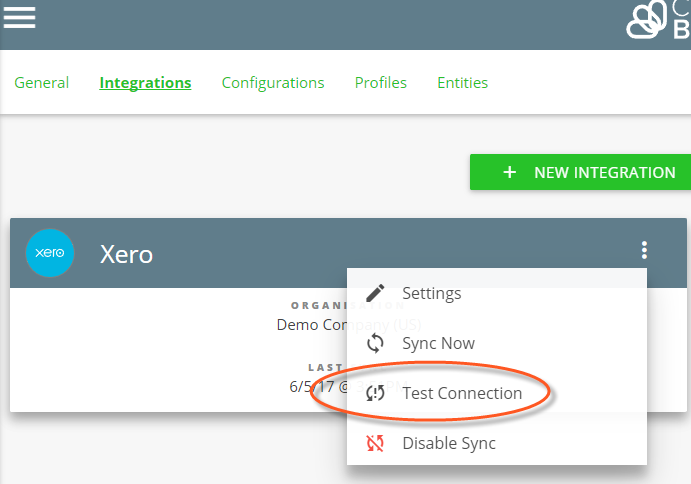
Task: Click the company logo in the header
Action: pyautogui.click(x=658, y=20)
